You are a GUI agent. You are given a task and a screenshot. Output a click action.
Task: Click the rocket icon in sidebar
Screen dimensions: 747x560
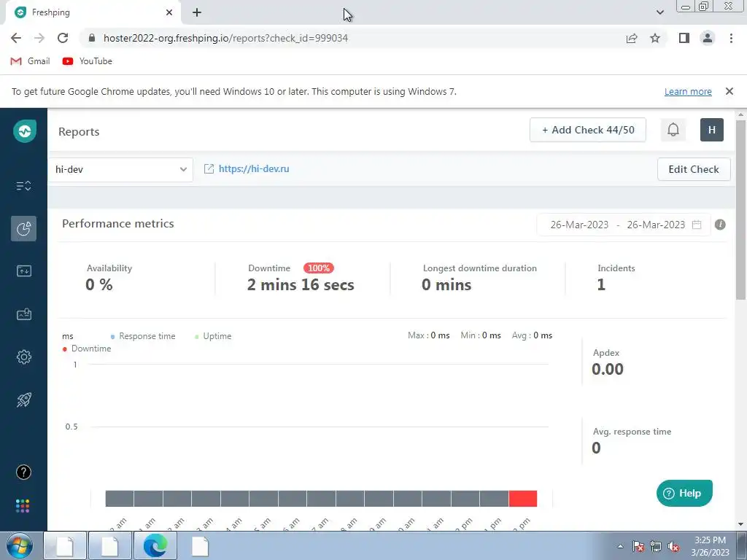point(24,400)
